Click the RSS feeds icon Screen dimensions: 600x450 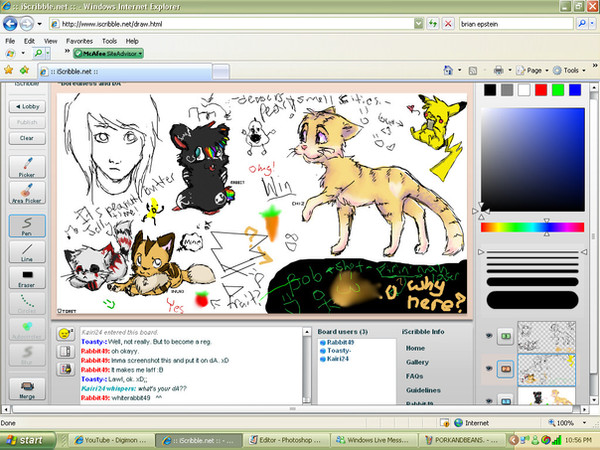[473, 71]
